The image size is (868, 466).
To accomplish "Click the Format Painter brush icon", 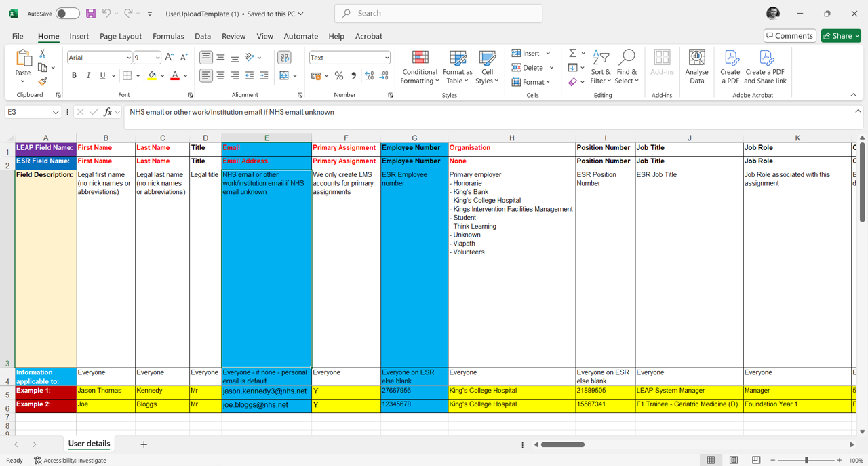I will coord(42,82).
